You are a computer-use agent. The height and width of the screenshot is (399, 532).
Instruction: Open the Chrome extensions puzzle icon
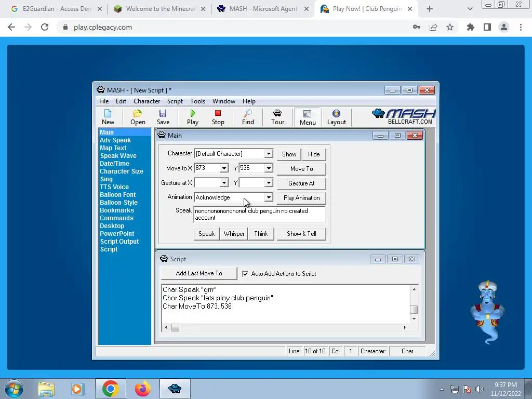[x=470, y=27]
